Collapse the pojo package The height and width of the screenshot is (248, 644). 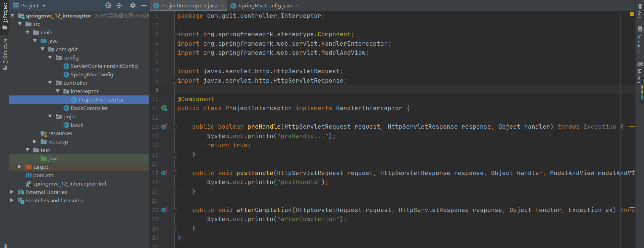(x=50, y=116)
